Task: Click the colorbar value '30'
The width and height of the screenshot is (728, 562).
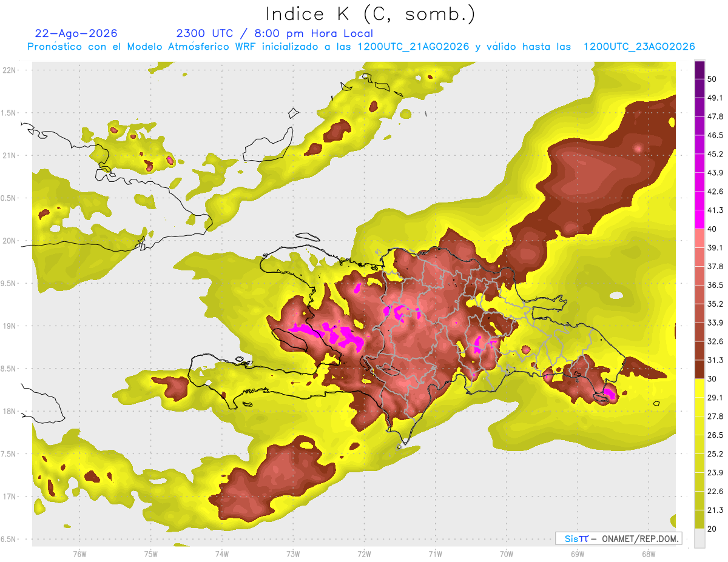Action: 712,379
